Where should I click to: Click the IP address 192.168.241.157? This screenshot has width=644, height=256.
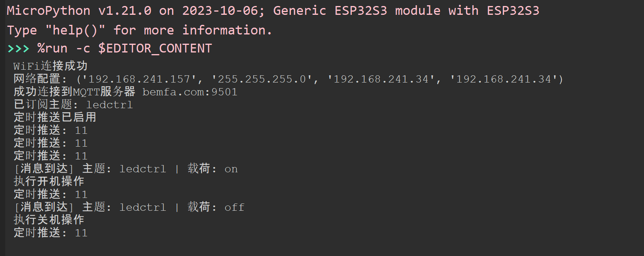(x=139, y=79)
